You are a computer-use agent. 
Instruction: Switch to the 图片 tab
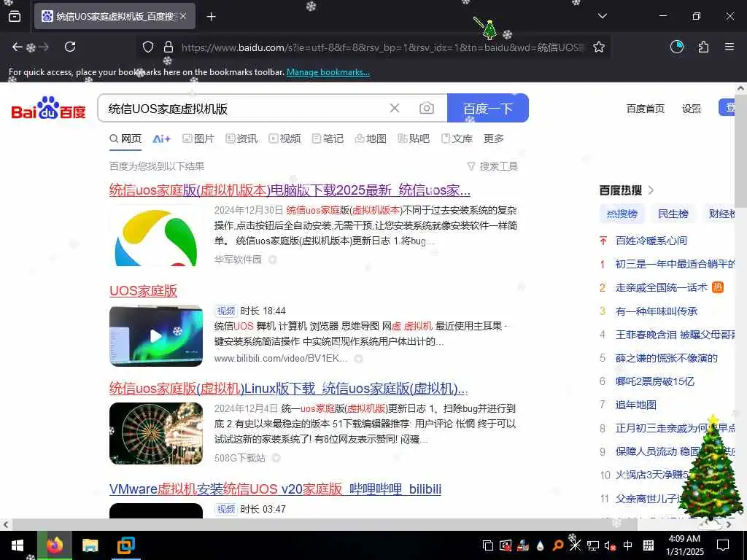pos(198,139)
